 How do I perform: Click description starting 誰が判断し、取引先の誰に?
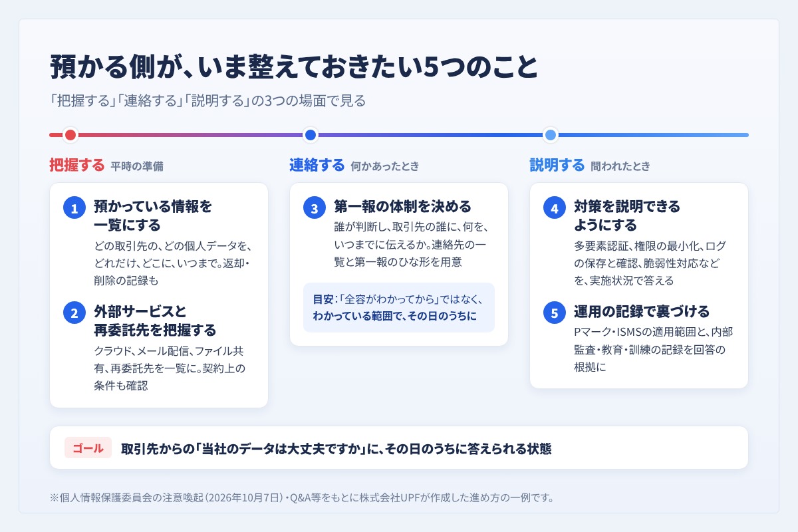click(x=411, y=244)
